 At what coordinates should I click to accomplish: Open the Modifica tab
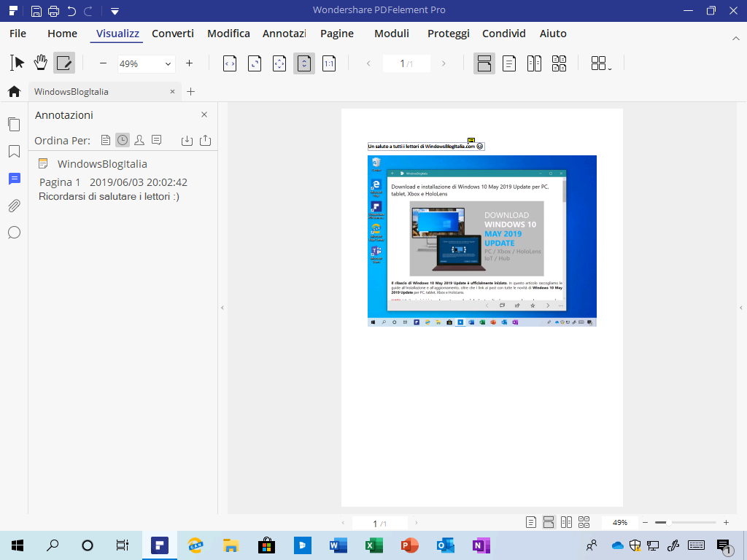coord(228,34)
